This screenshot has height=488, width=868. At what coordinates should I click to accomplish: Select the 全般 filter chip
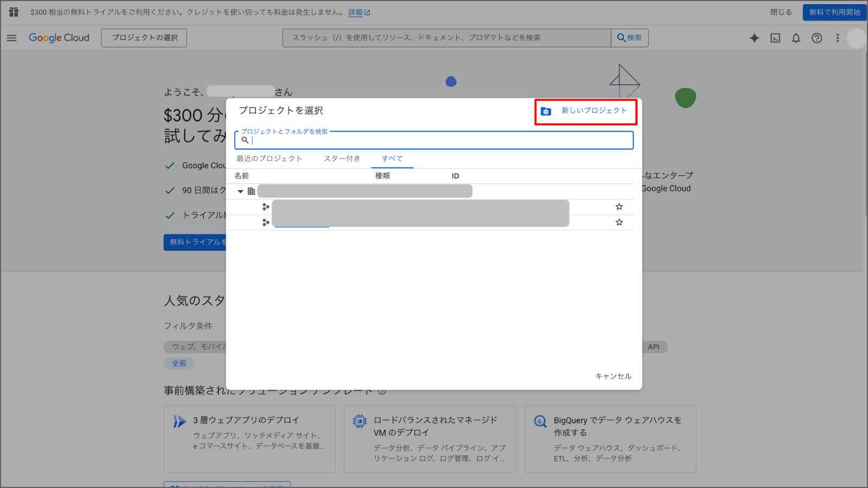pyautogui.click(x=179, y=363)
